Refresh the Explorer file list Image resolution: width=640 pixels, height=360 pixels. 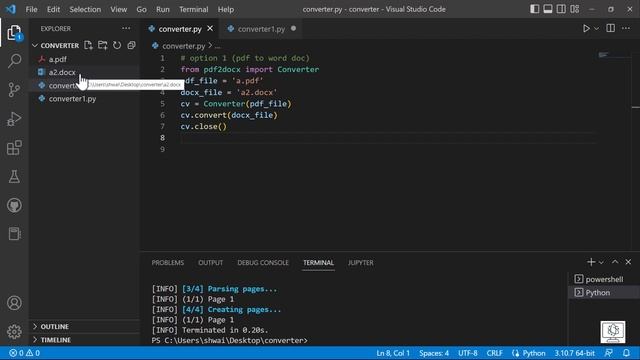[117, 45]
